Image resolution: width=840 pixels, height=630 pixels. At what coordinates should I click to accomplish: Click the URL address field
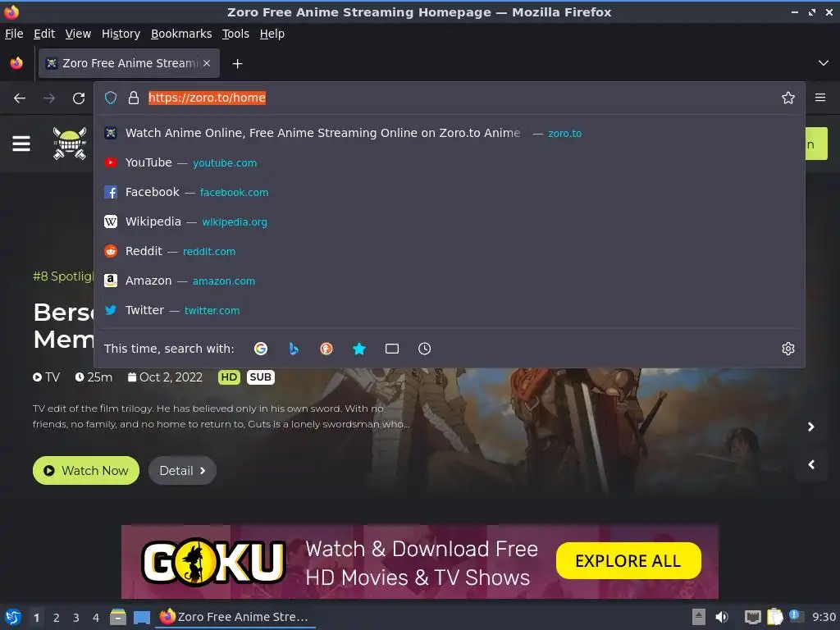tap(461, 98)
